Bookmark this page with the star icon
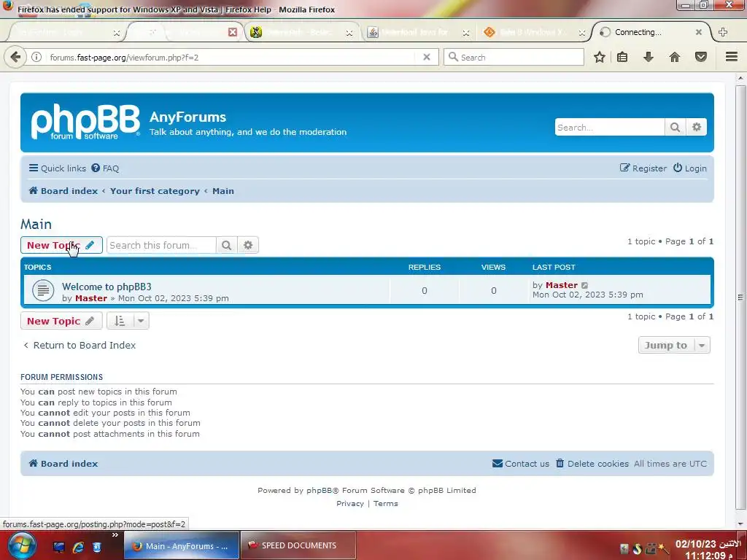747x560 pixels. click(x=600, y=57)
